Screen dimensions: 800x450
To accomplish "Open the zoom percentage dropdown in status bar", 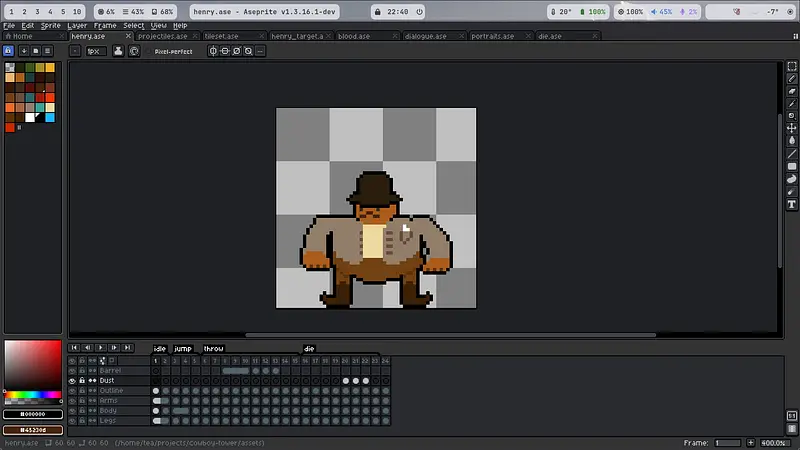I will [774, 442].
